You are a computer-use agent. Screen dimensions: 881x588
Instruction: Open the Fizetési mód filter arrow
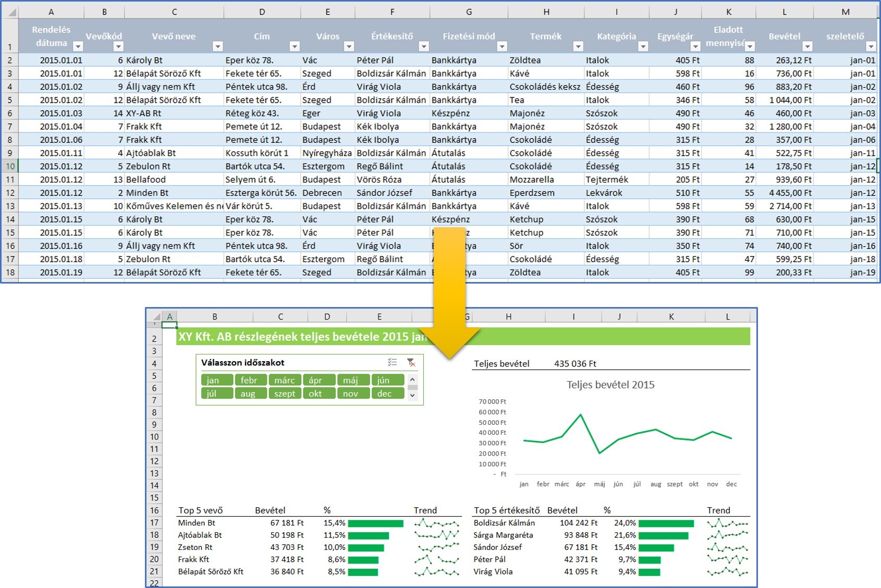coord(501,46)
